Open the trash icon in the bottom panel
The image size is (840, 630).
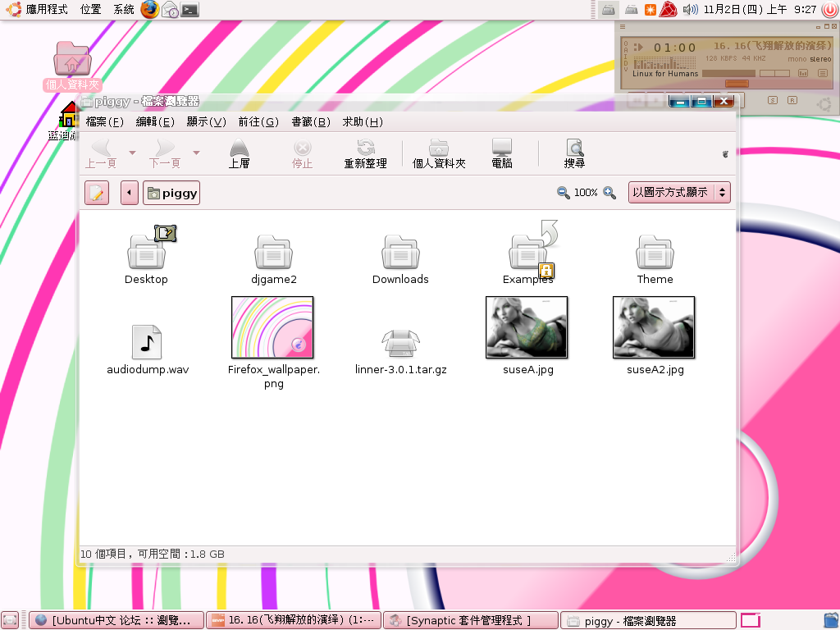tap(830, 620)
